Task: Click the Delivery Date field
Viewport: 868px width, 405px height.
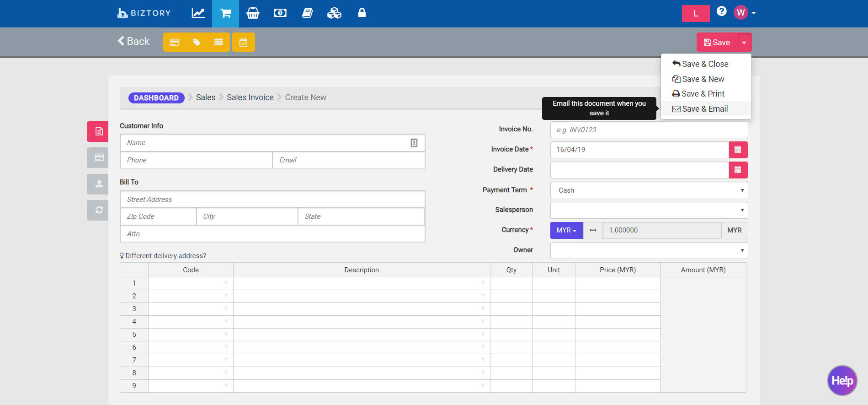Action: [x=639, y=170]
